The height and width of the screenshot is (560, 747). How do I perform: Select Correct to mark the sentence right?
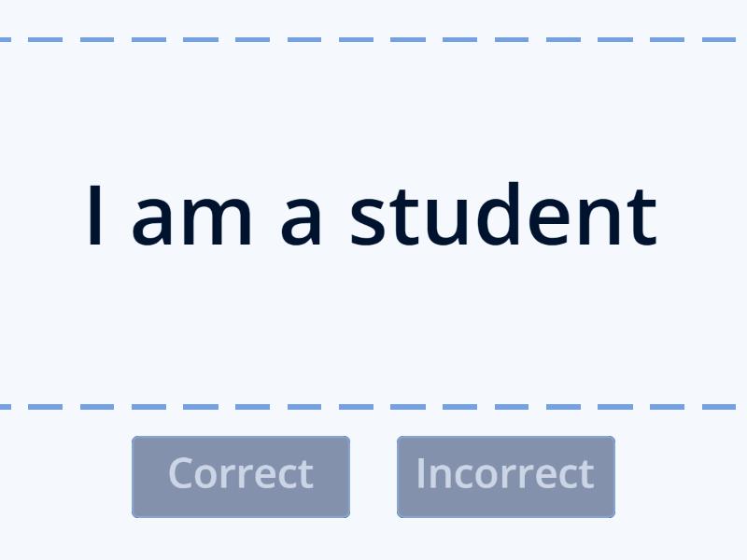click(x=240, y=476)
